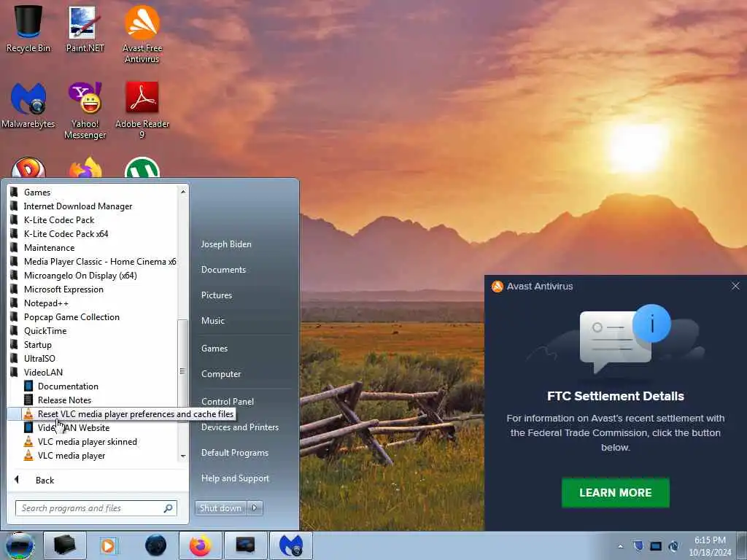This screenshot has height=560, width=747.
Task: Open Malwarebytes from the taskbar
Action: [291, 545]
